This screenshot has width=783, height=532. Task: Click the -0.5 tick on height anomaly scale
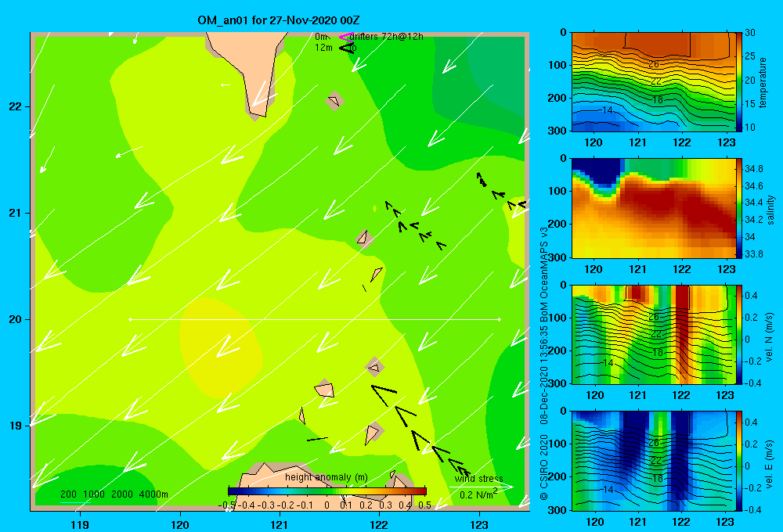(x=227, y=505)
